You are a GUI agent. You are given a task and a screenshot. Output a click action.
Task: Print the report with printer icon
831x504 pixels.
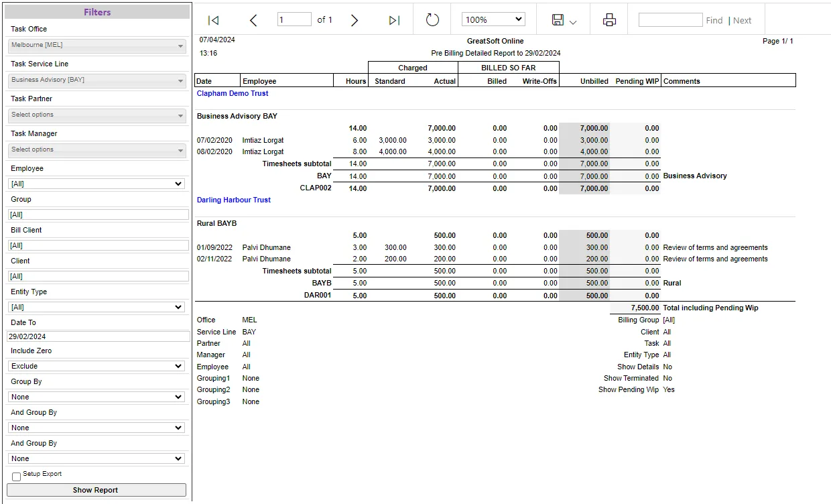click(x=609, y=20)
